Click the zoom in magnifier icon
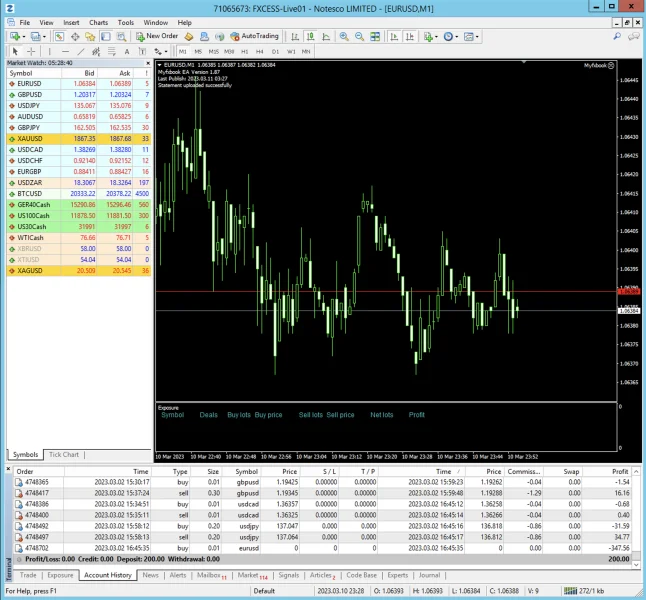The image size is (646, 600). tap(344, 36)
